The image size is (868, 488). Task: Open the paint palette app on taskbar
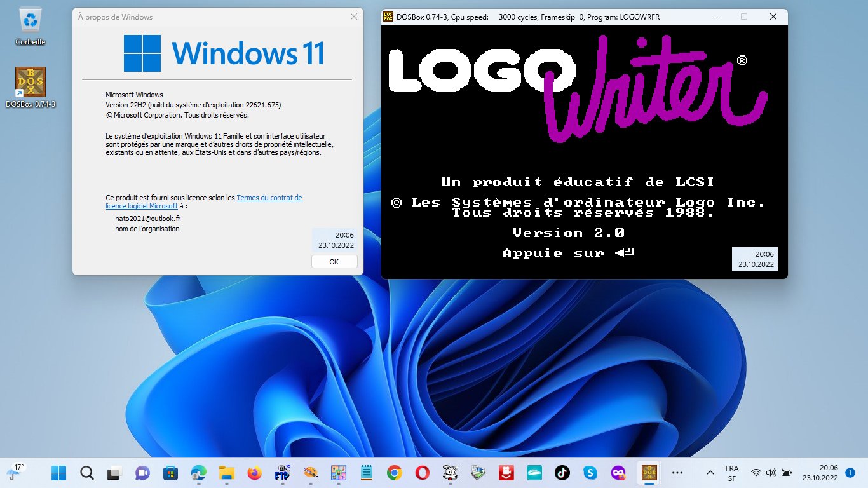[x=310, y=473]
